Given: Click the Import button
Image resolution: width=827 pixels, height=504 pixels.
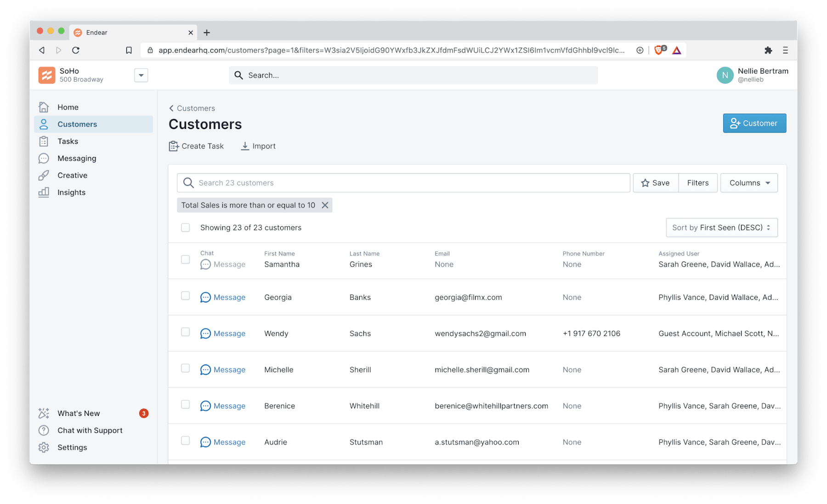Looking at the screenshot, I should tap(258, 146).
